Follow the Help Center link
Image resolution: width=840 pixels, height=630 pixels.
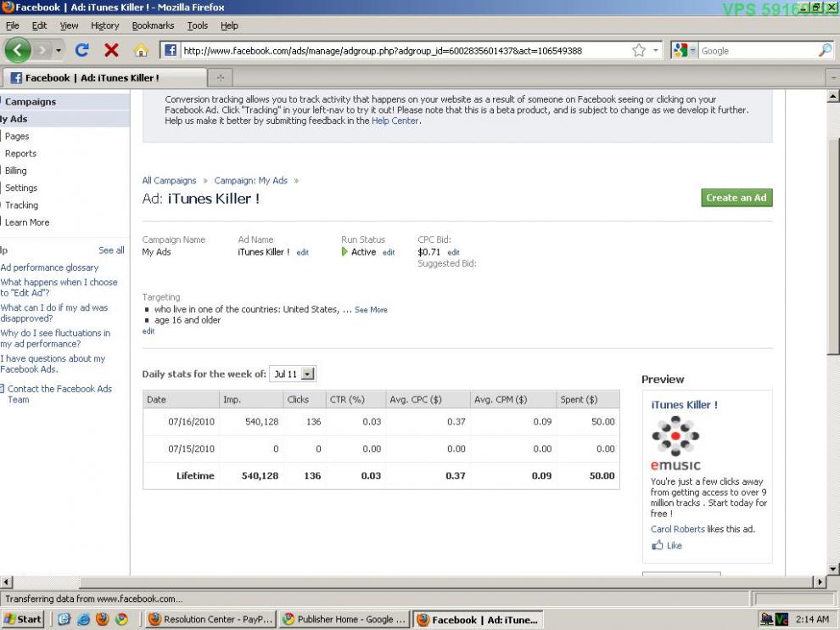click(395, 121)
